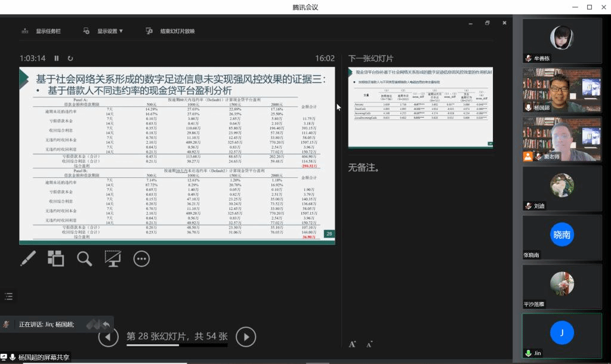Decrease notes text size
Screen dimensions: 611x364
click(x=369, y=344)
